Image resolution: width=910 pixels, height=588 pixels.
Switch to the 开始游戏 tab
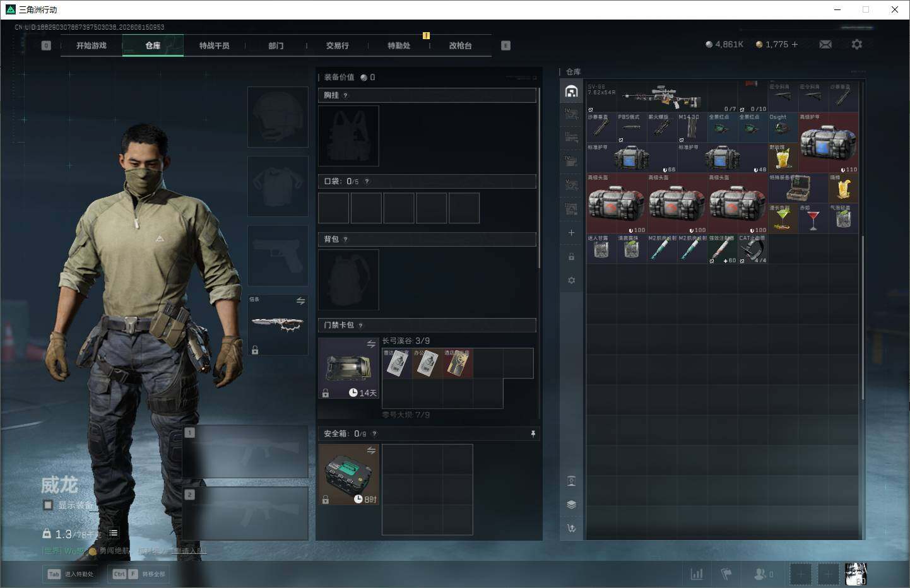(92, 45)
